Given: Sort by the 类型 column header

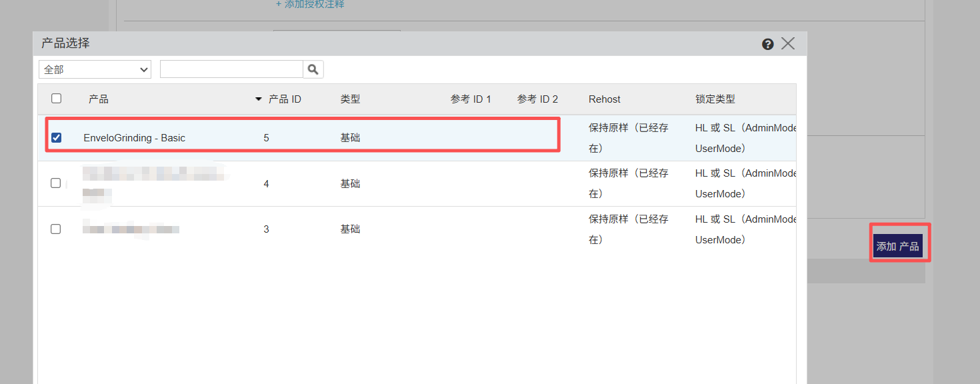Looking at the screenshot, I should tap(350, 99).
